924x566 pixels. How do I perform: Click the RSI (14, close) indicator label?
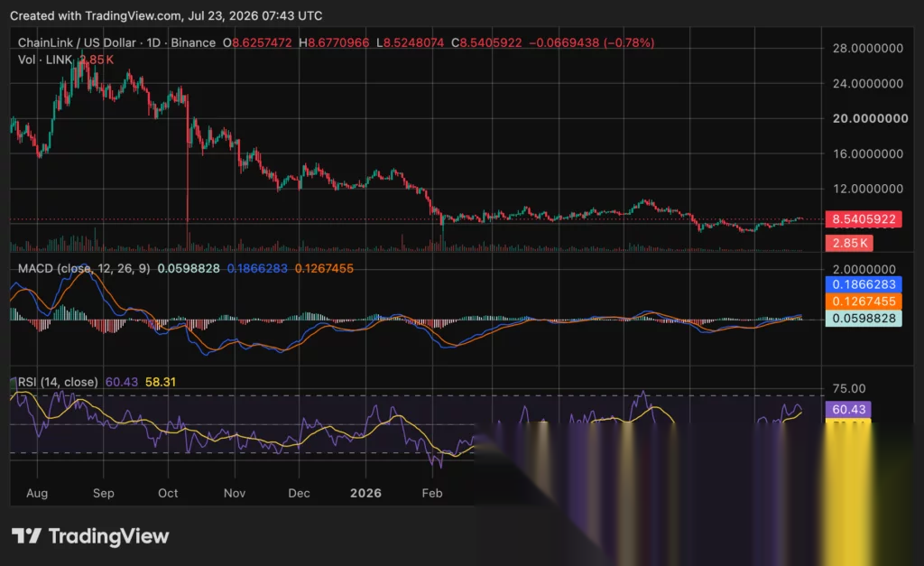[x=58, y=382]
